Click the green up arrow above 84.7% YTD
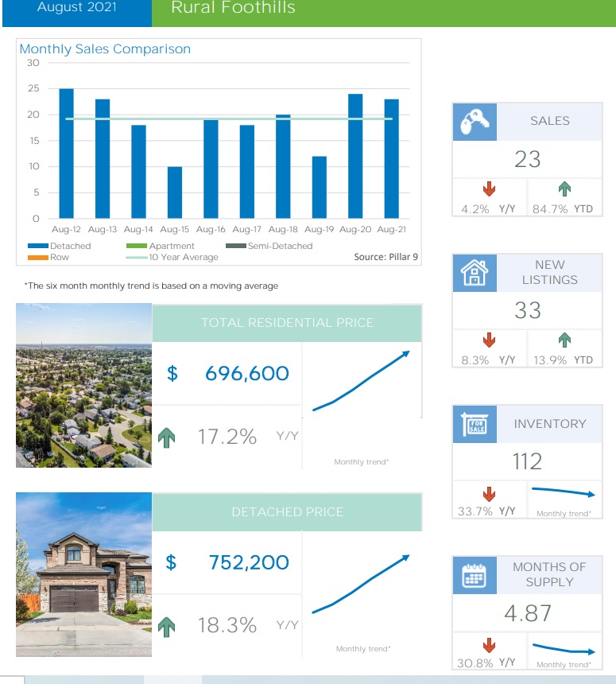This screenshot has width=616, height=684. (564, 189)
